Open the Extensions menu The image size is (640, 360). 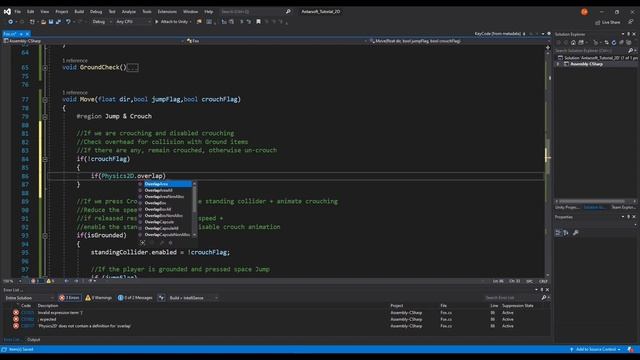tap(167, 11)
